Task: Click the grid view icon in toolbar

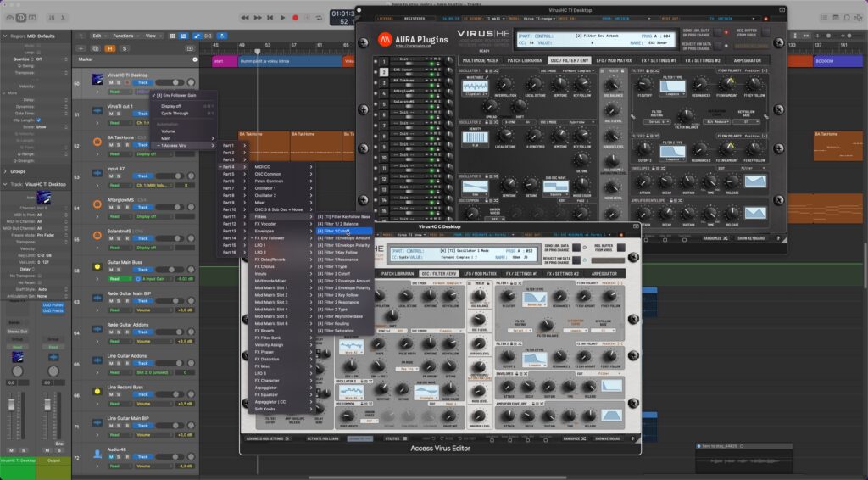Action: [172, 36]
